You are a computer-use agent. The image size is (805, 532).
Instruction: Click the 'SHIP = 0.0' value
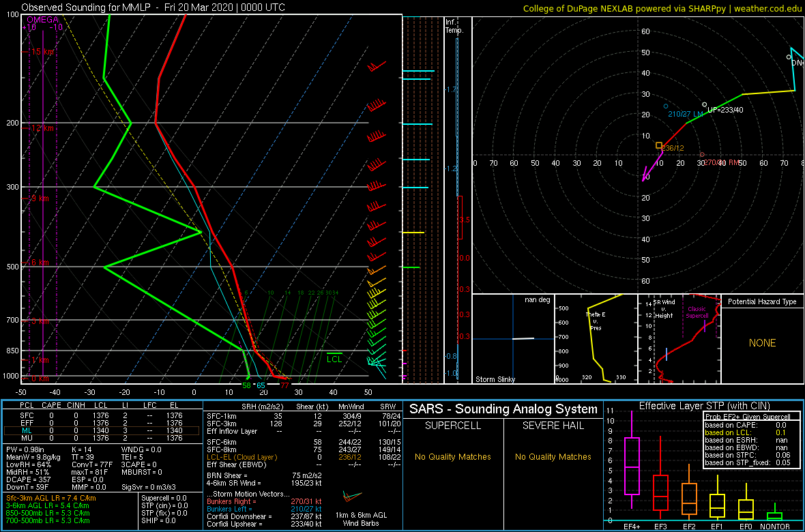coord(159,520)
